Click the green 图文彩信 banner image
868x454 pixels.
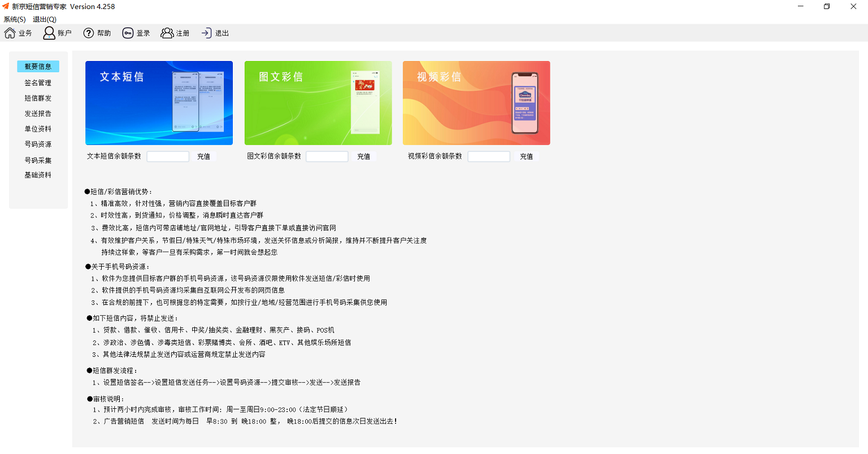318,103
